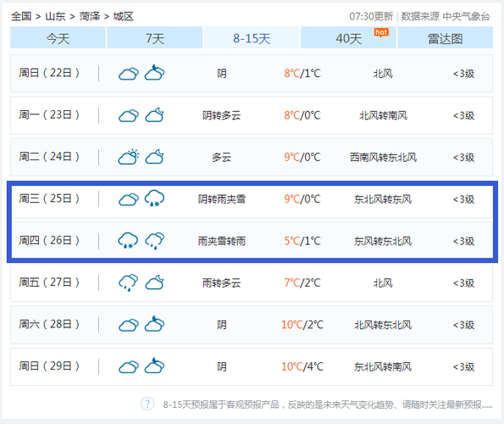
Task: Go to 菏泽 breadcrumb link
Action: point(90,16)
